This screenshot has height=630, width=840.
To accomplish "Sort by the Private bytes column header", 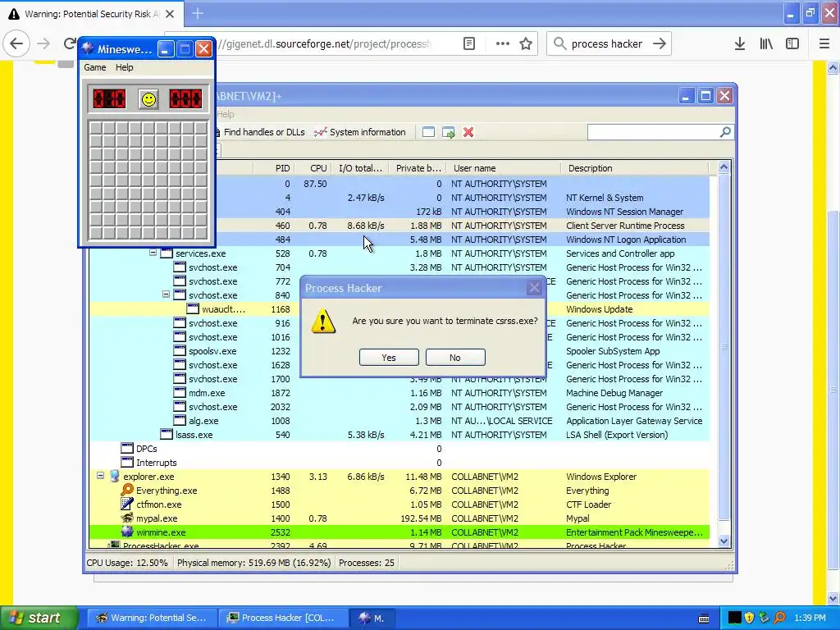I will click(x=418, y=168).
